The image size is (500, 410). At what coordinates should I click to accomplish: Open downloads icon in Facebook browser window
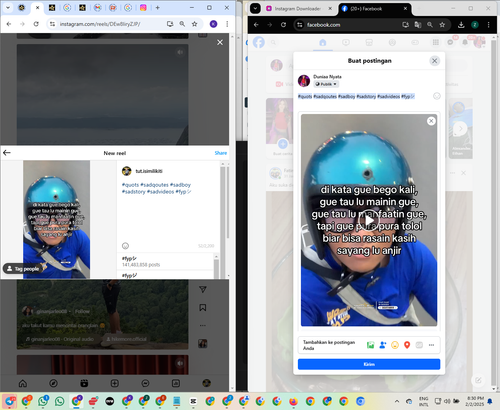tap(461, 25)
